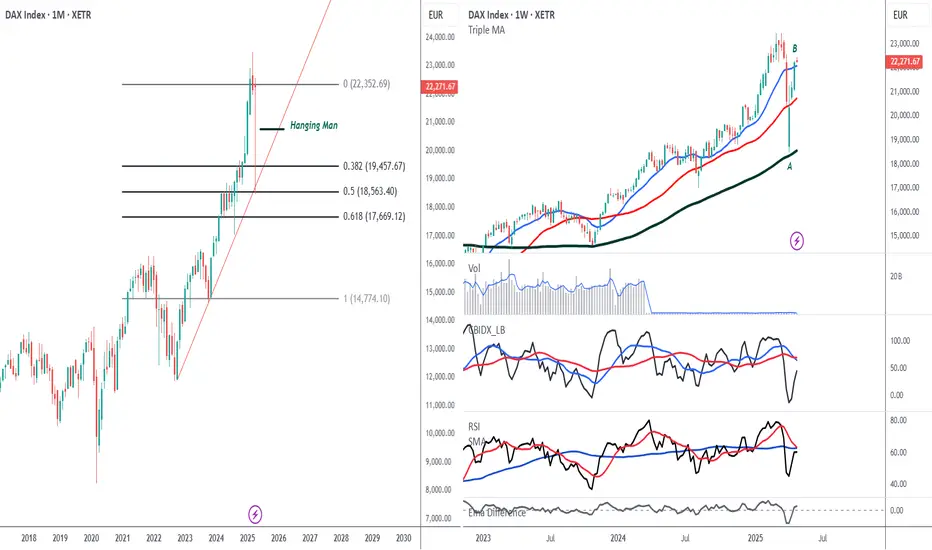This screenshot has height=550, width=932.
Task: Select the Ema Difference indicator legend
Action: 497,513
